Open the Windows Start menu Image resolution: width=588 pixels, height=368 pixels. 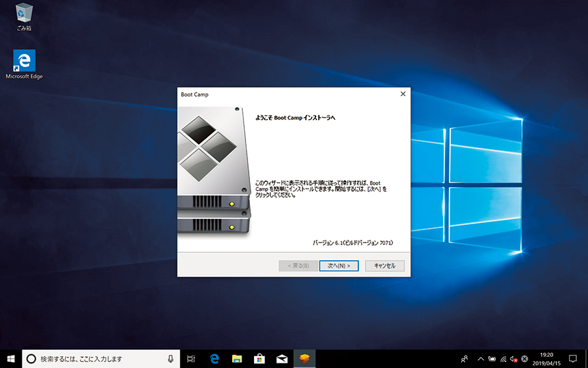tap(10, 358)
